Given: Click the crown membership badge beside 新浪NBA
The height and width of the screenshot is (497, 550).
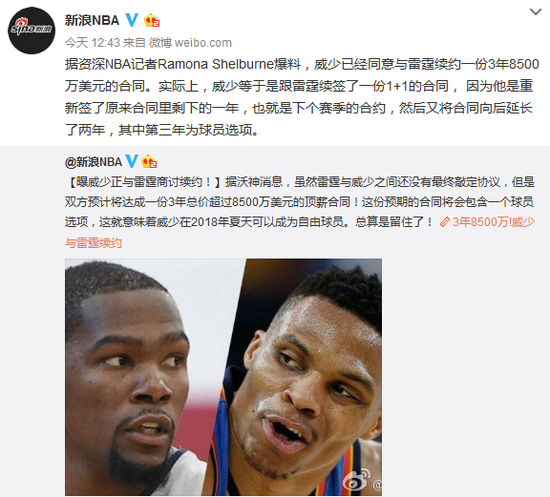Looking at the screenshot, I should [152, 20].
